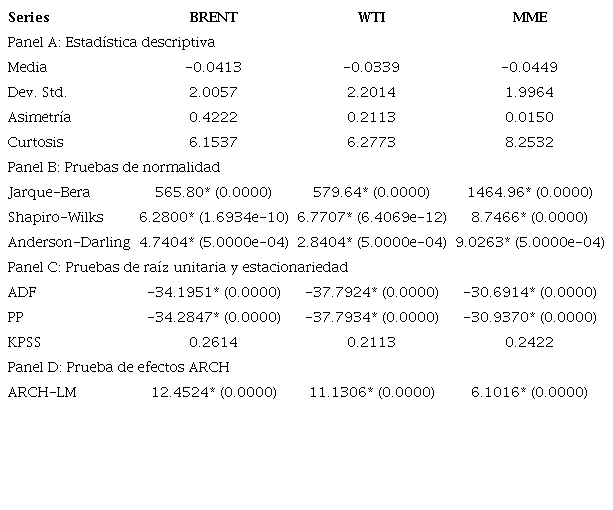Click the Anderson-Darling row label
Image resolution: width=613 pixels, height=510 pixels.
pos(68,242)
